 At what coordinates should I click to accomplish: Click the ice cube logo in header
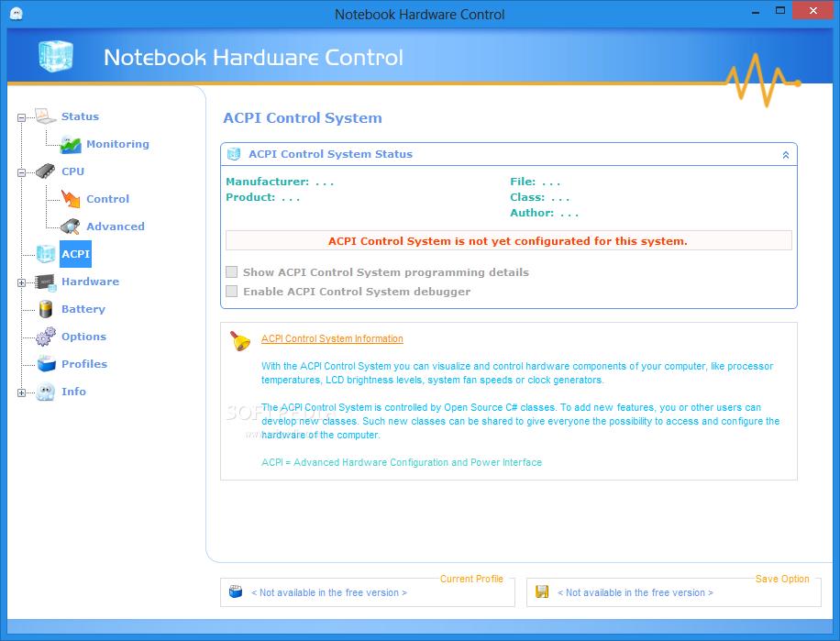(x=56, y=56)
